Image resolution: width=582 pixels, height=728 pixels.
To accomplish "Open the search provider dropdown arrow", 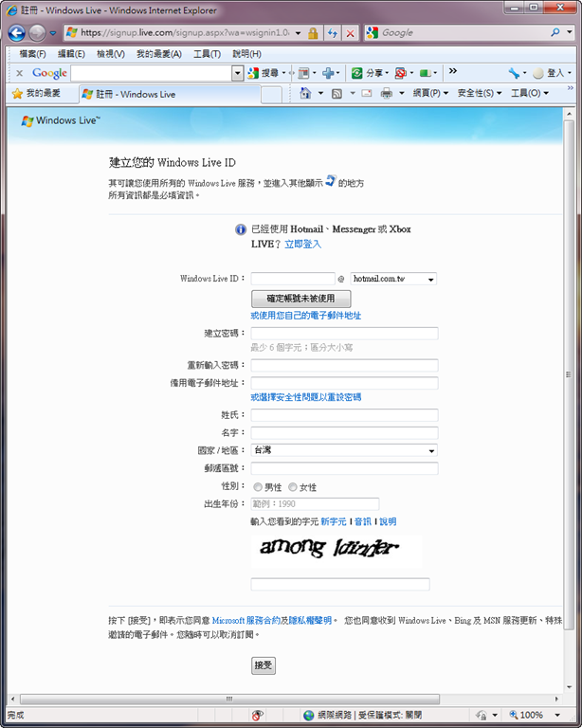I will point(570,32).
